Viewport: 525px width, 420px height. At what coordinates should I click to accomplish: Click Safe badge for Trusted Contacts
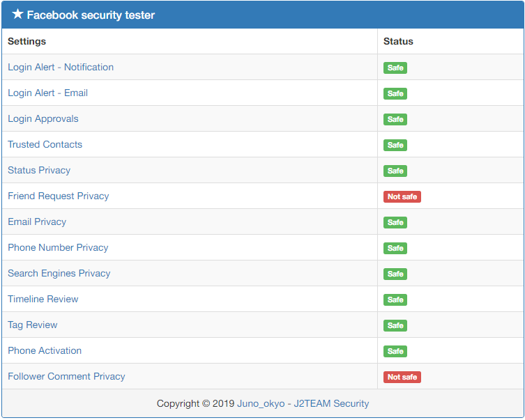395,145
